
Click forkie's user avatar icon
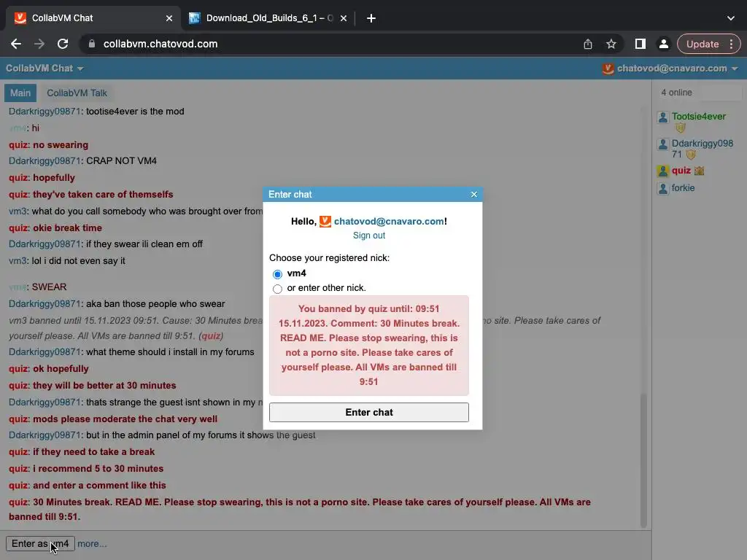[662, 189]
